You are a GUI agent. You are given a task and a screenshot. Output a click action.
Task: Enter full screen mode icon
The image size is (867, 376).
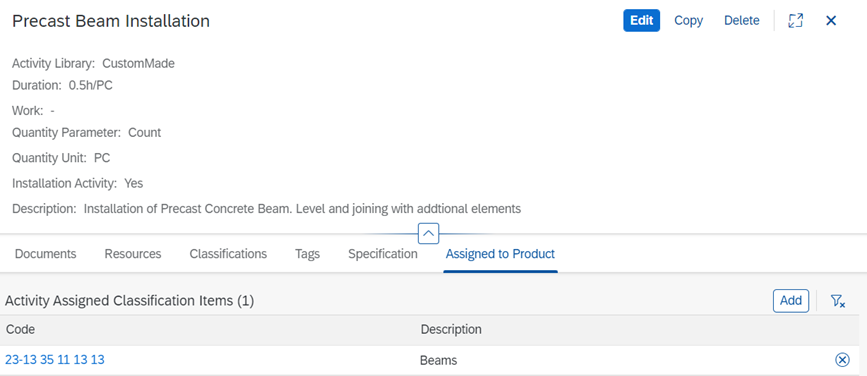point(795,21)
